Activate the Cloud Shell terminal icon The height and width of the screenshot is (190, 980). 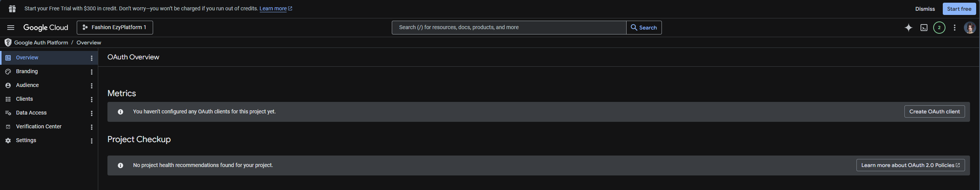click(924, 28)
